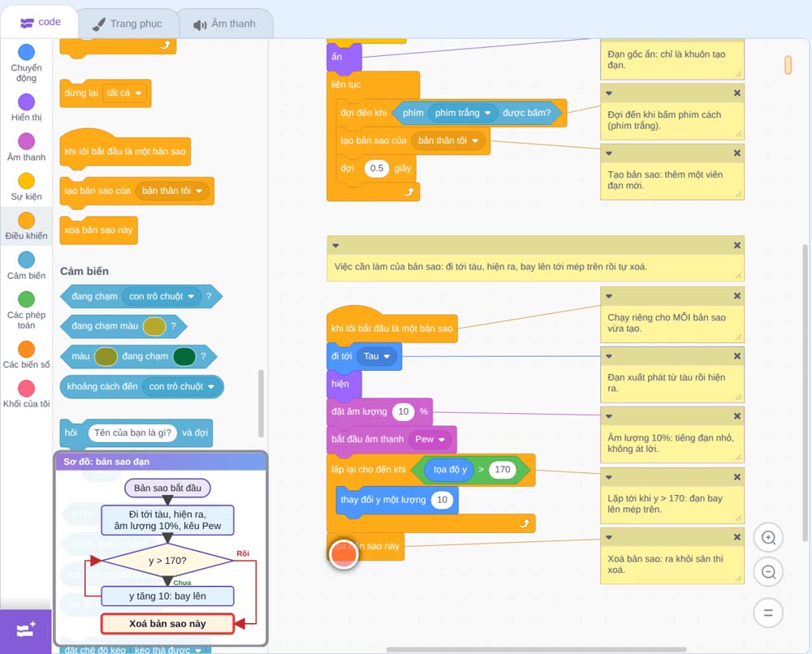
Task: Switch to the Âm thanh tab
Action: point(225,24)
